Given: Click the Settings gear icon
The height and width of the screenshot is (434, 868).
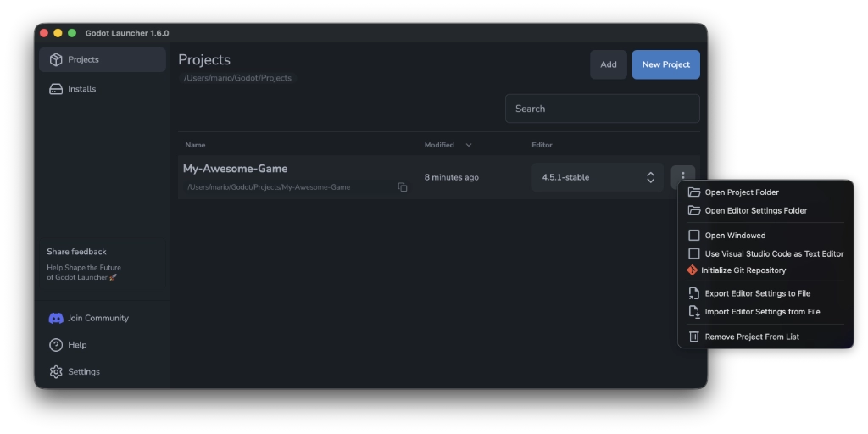Looking at the screenshot, I should point(56,372).
